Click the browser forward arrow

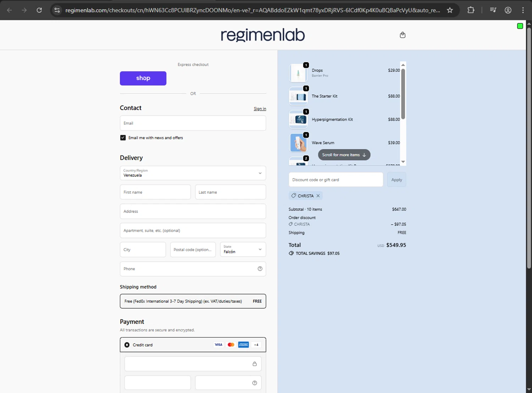[24, 10]
